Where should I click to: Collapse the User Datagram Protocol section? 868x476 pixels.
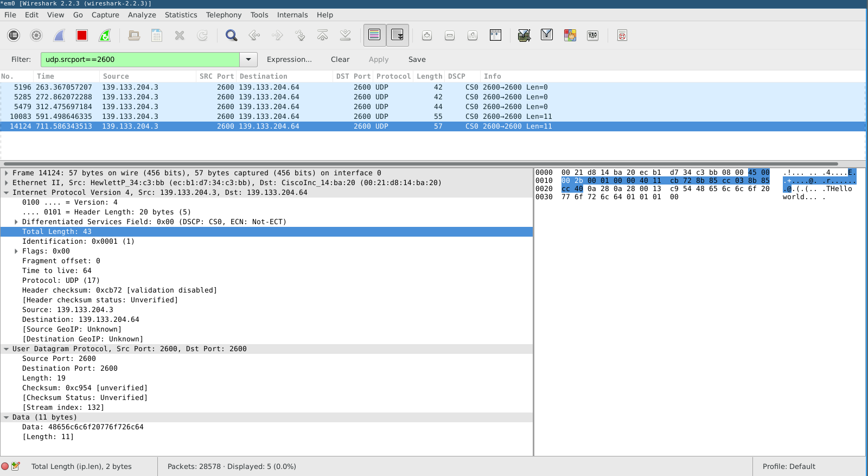7,349
